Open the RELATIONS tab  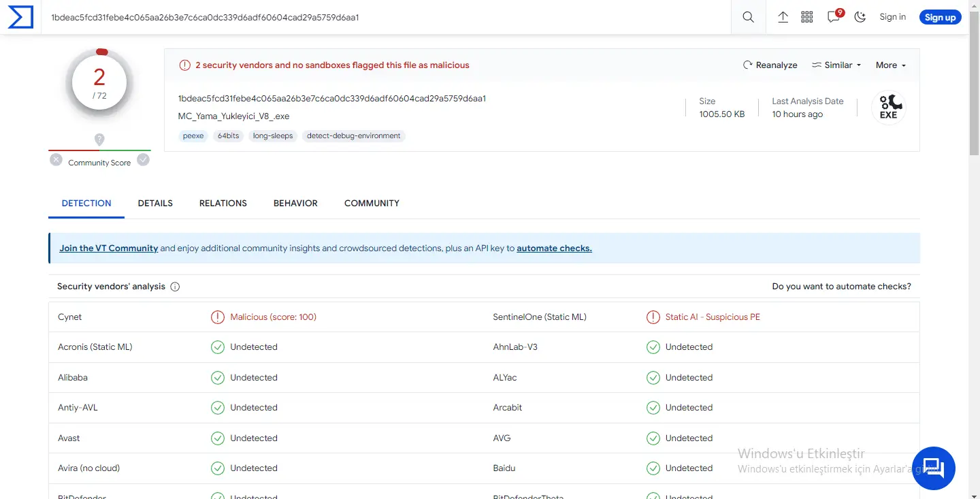223,203
